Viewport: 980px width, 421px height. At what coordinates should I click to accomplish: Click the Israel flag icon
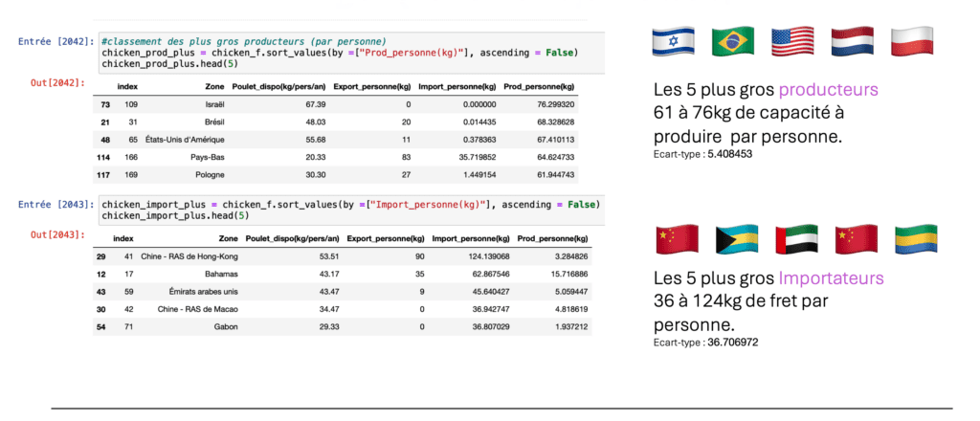[673, 41]
